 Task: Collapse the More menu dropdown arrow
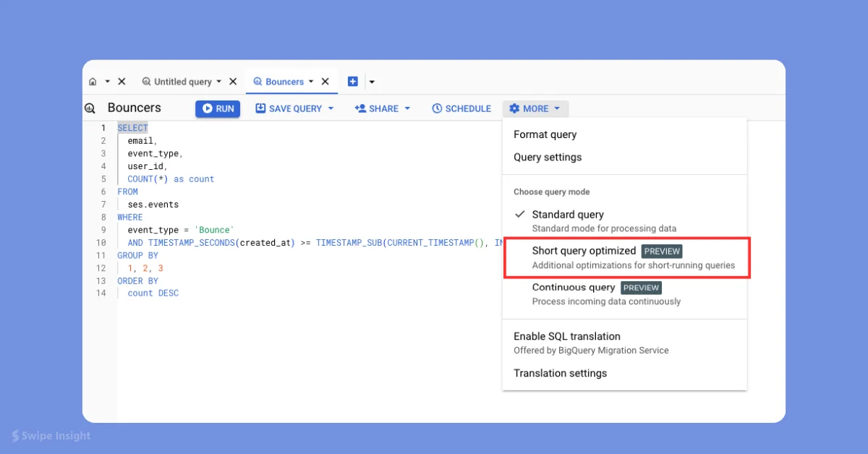(557, 108)
